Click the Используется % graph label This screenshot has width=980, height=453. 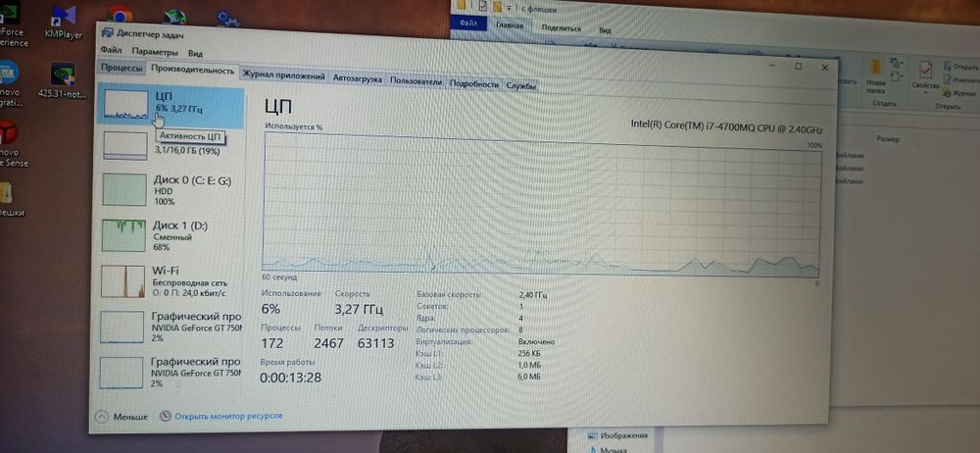293,126
